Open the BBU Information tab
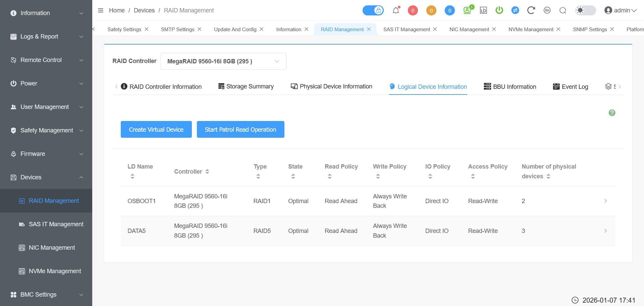This screenshot has width=644, height=306. [x=510, y=87]
